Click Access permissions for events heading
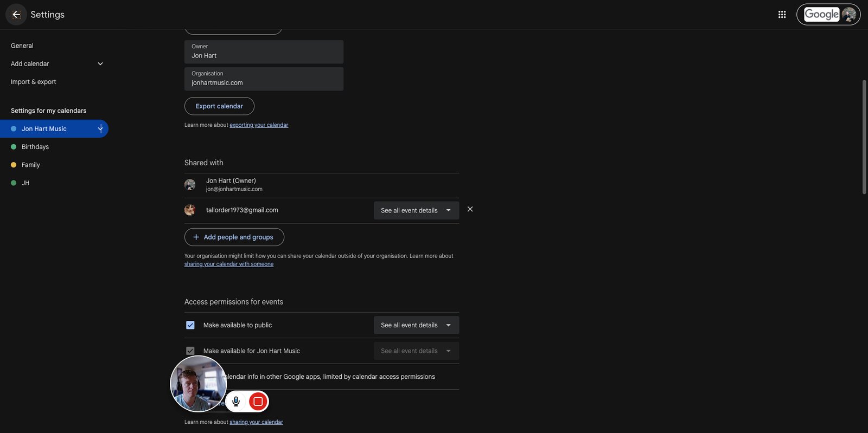The width and height of the screenshot is (868, 433). (x=234, y=302)
